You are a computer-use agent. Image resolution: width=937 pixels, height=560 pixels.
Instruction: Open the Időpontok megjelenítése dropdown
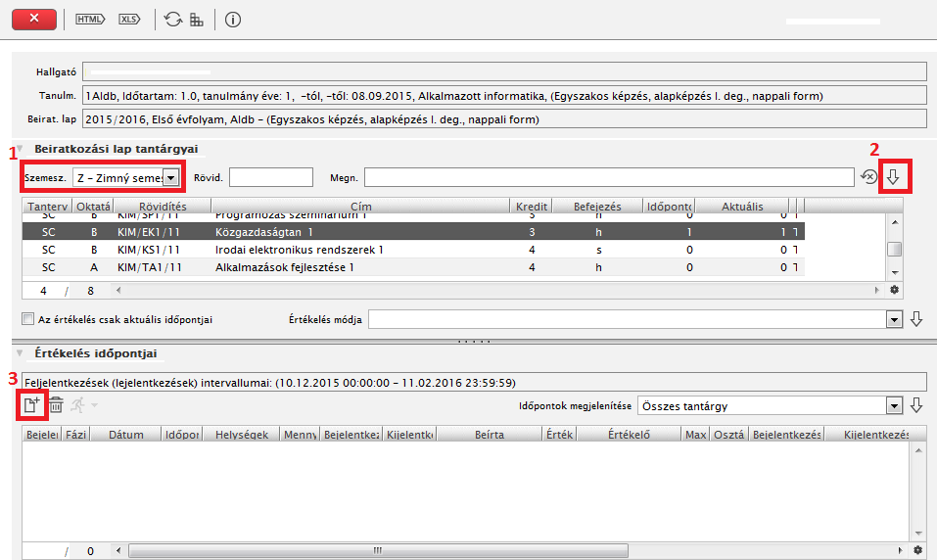point(893,405)
